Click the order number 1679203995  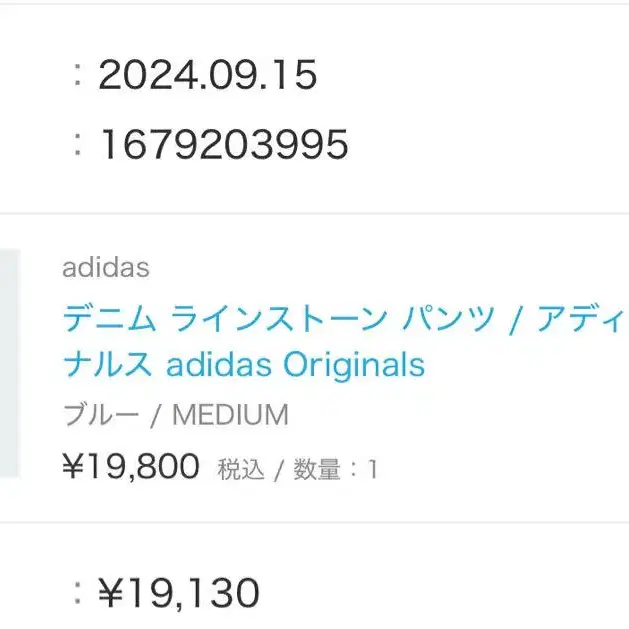pyautogui.click(x=224, y=144)
